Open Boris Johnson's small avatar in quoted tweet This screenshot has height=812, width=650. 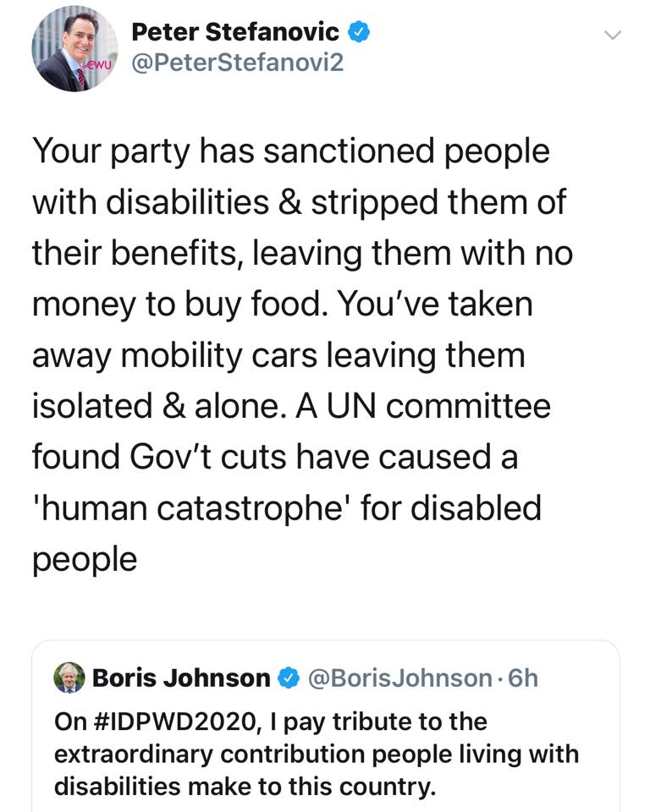(69, 678)
